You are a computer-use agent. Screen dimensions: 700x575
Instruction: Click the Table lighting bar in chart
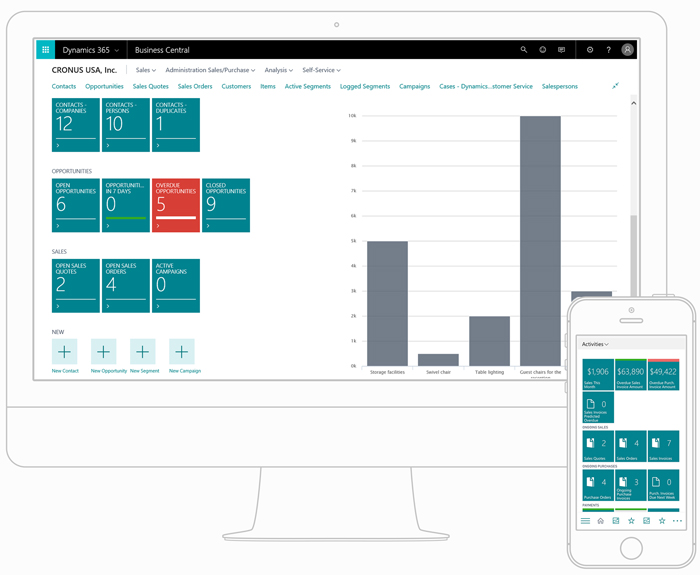(x=489, y=341)
